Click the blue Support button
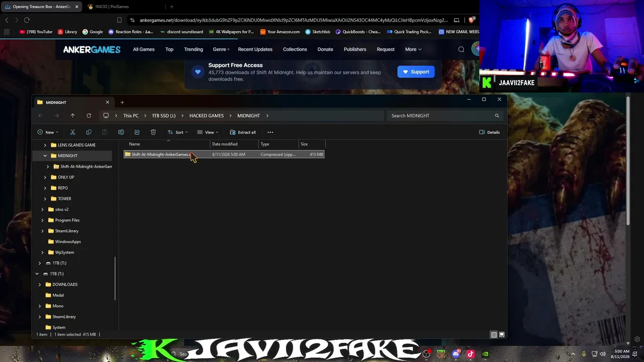This screenshot has height=362, width=644. pyautogui.click(x=416, y=72)
